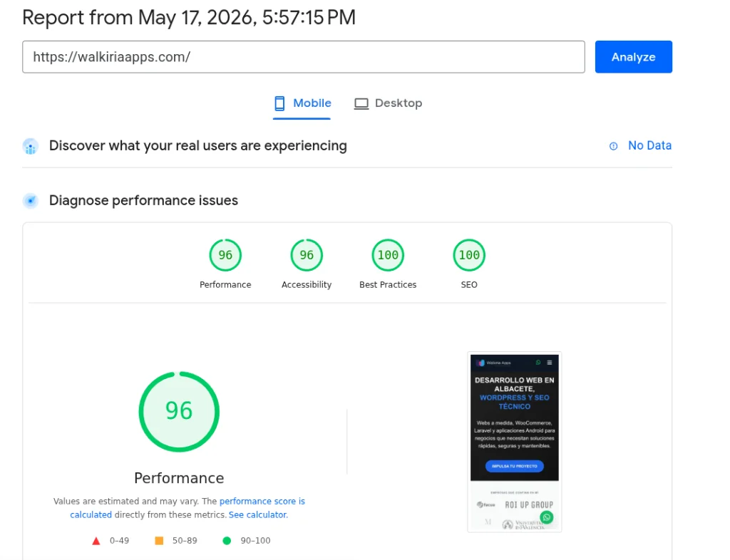
Task: Click the red triangle 0–49 legend icon
Action: 96,541
